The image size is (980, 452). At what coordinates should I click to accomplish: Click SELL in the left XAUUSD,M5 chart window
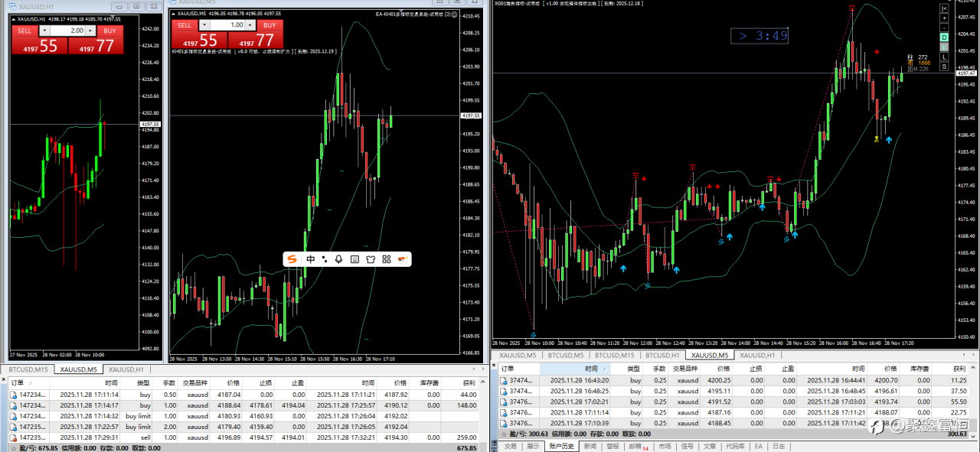(184, 25)
